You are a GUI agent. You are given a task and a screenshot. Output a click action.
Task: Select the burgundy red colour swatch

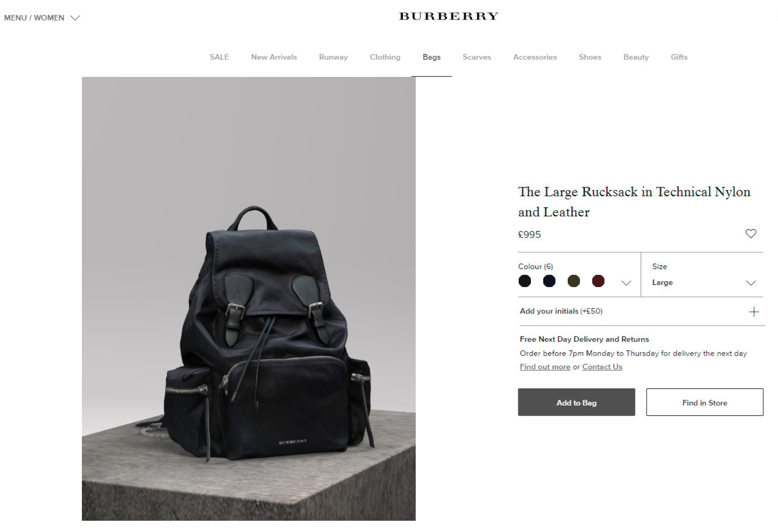598,281
